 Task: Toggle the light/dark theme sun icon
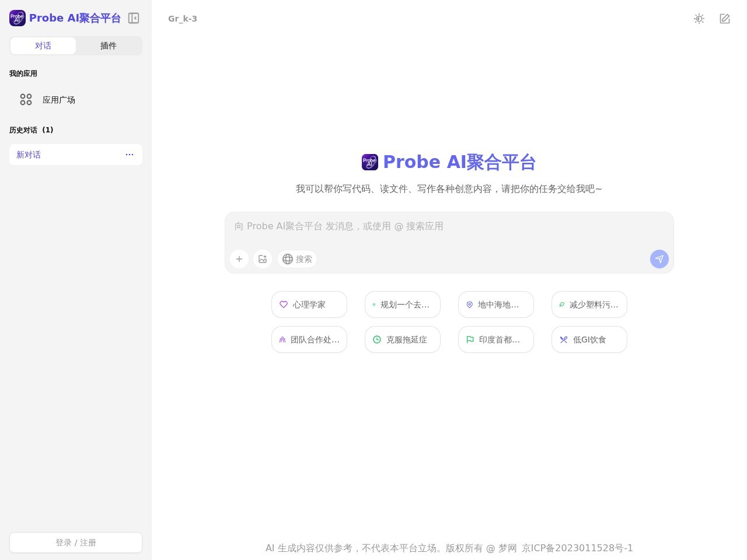click(x=699, y=19)
